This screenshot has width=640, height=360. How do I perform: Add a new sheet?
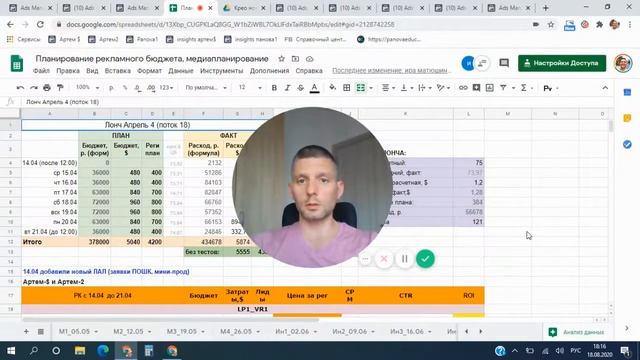click(x=26, y=331)
